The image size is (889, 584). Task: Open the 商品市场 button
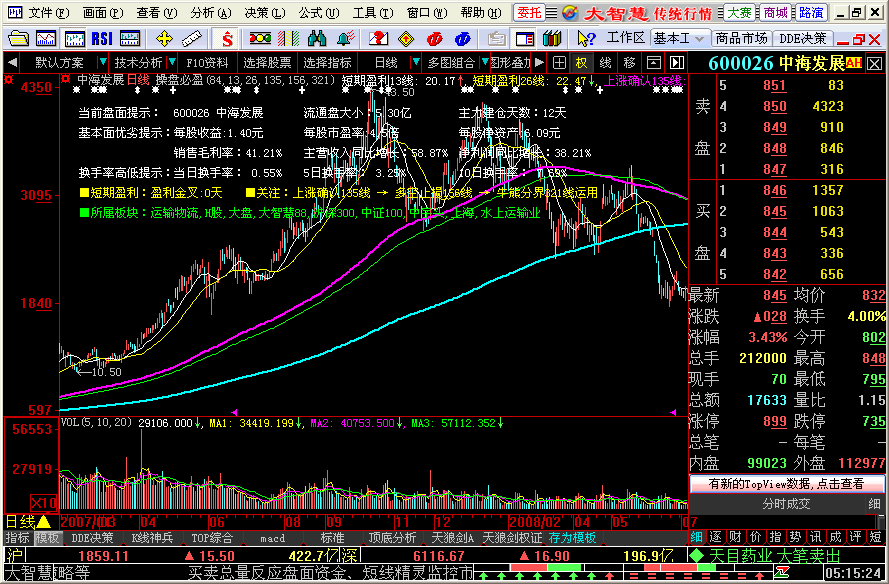point(742,39)
